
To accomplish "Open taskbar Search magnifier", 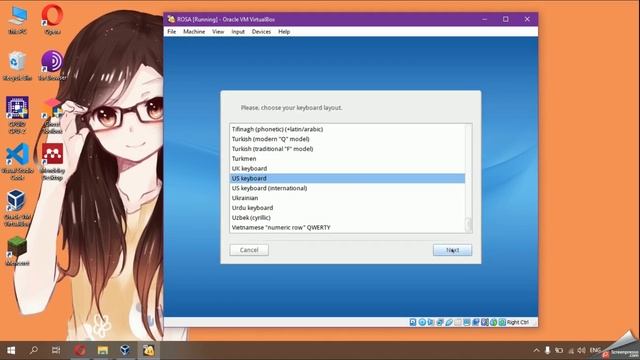I will pos(33,350).
